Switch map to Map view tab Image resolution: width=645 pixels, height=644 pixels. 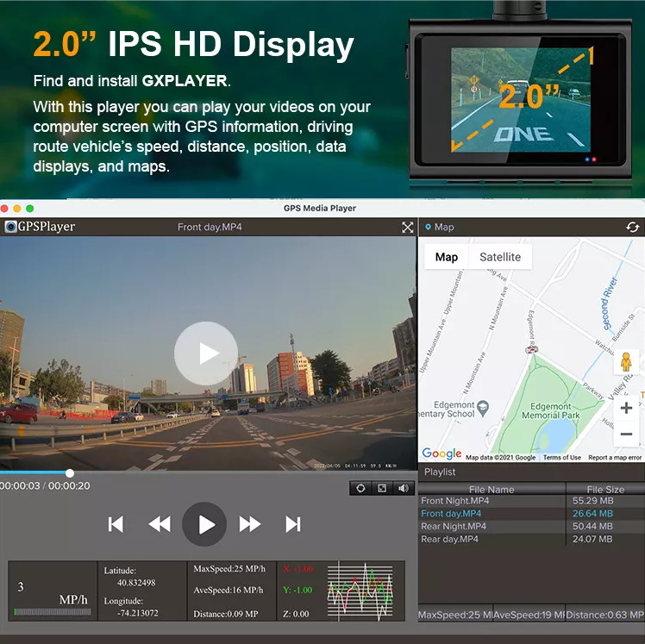click(447, 257)
